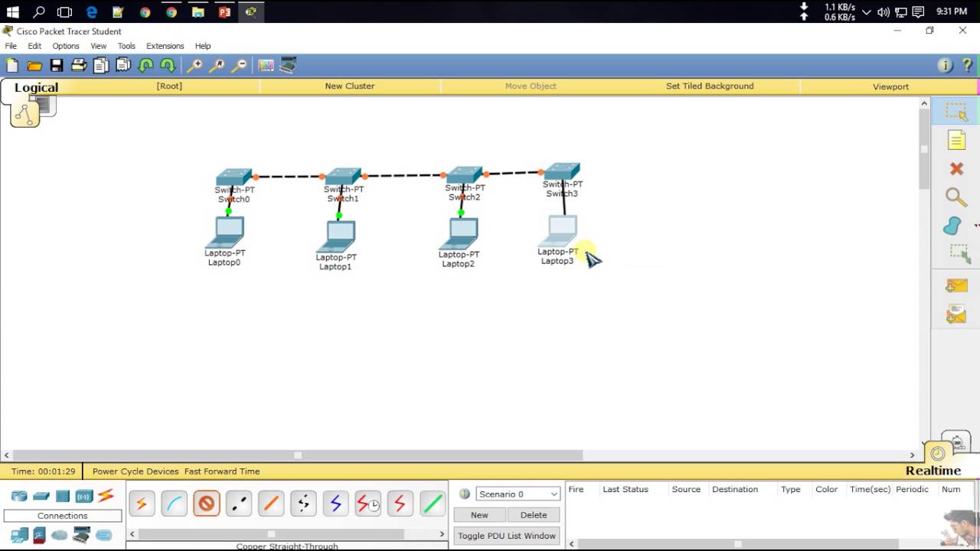Delete the current scenario
The width and height of the screenshot is (980, 551).
click(x=534, y=515)
